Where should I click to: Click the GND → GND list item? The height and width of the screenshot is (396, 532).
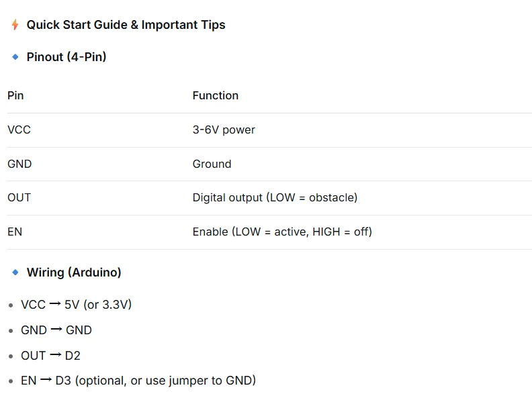pos(56,330)
